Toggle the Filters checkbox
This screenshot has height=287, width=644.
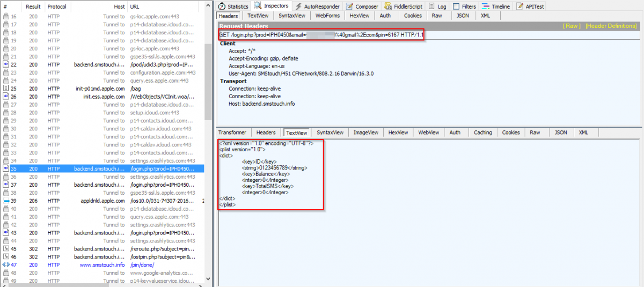tap(456, 6)
